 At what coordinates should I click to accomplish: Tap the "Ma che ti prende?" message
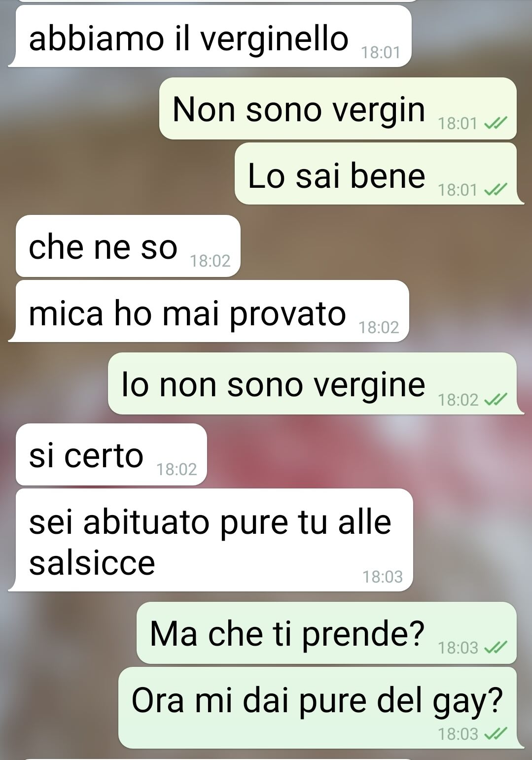tap(326, 633)
